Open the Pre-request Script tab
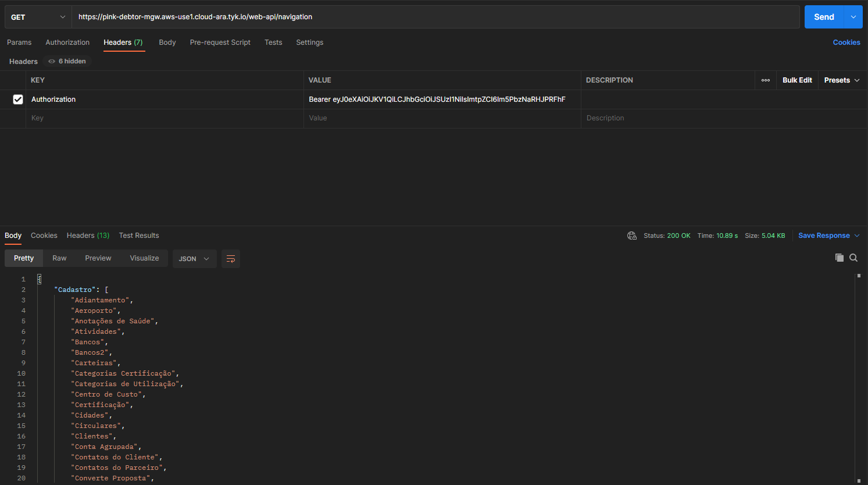 click(220, 42)
